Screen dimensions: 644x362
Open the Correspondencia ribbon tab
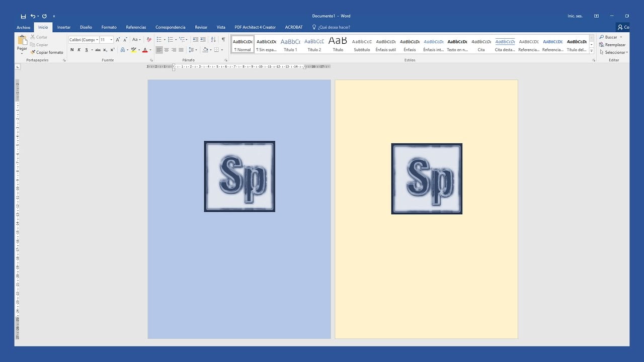pos(171,27)
